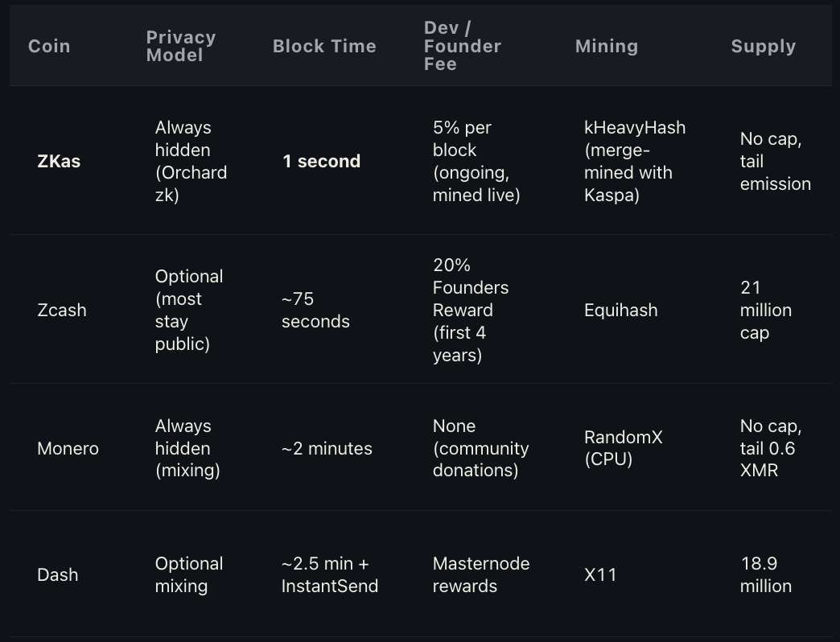Select the Block Time column header
Image resolution: width=840 pixels, height=642 pixels.
(x=324, y=46)
